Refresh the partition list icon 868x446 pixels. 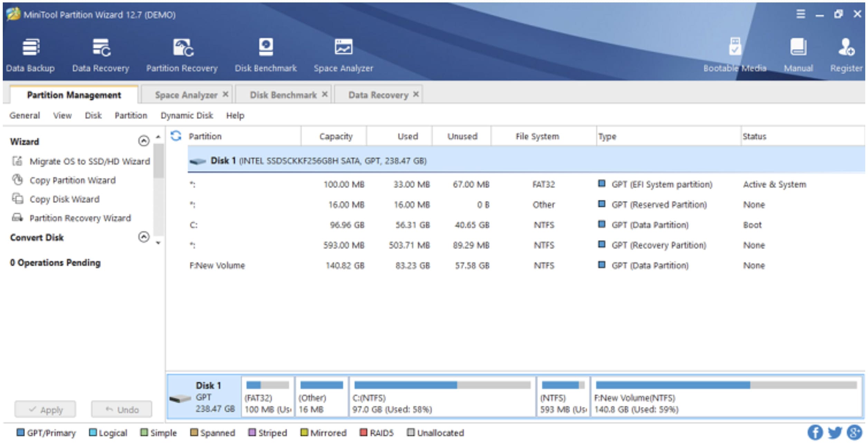pos(176,136)
